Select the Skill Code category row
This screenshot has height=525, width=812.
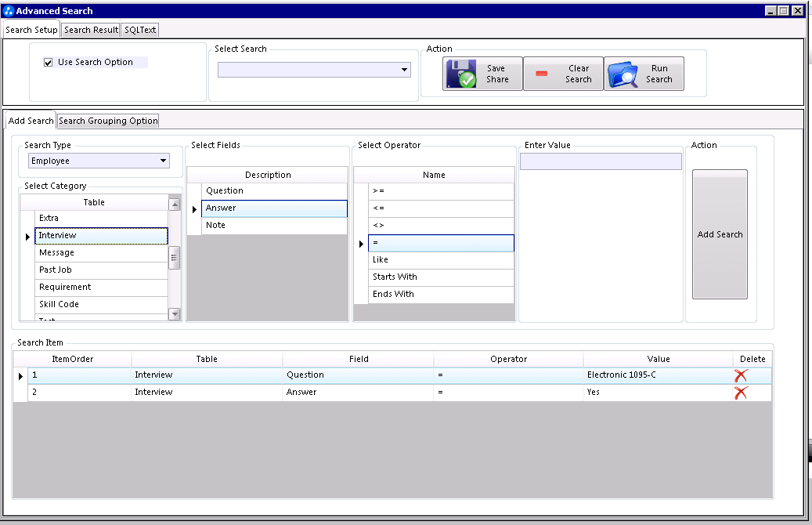(x=102, y=304)
